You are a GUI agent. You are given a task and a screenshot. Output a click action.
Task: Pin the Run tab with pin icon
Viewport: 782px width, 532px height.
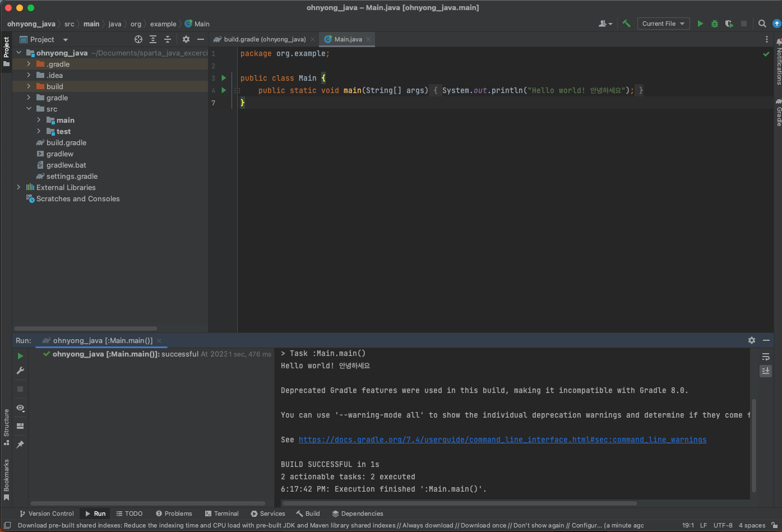pos(20,445)
